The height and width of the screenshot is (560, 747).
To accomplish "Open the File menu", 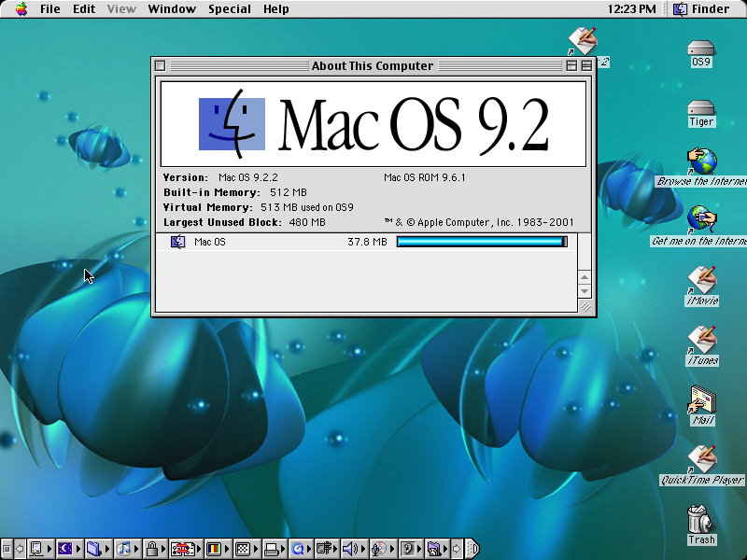I will coord(50,9).
